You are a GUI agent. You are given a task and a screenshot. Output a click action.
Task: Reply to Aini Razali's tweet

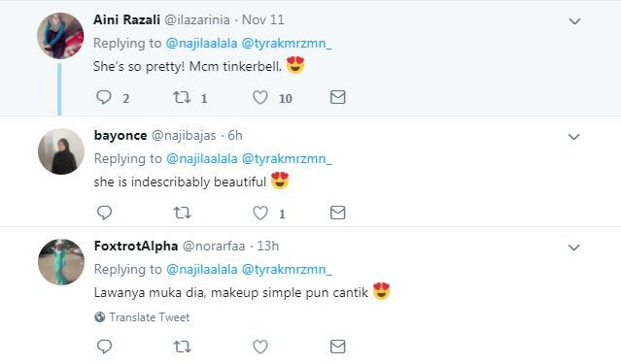click(104, 97)
